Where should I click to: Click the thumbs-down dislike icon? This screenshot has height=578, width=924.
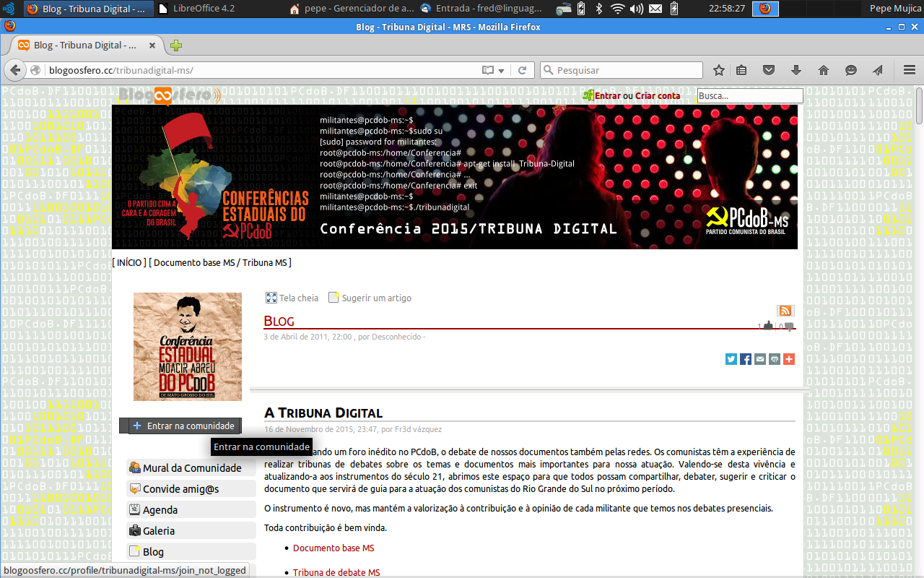point(789,326)
